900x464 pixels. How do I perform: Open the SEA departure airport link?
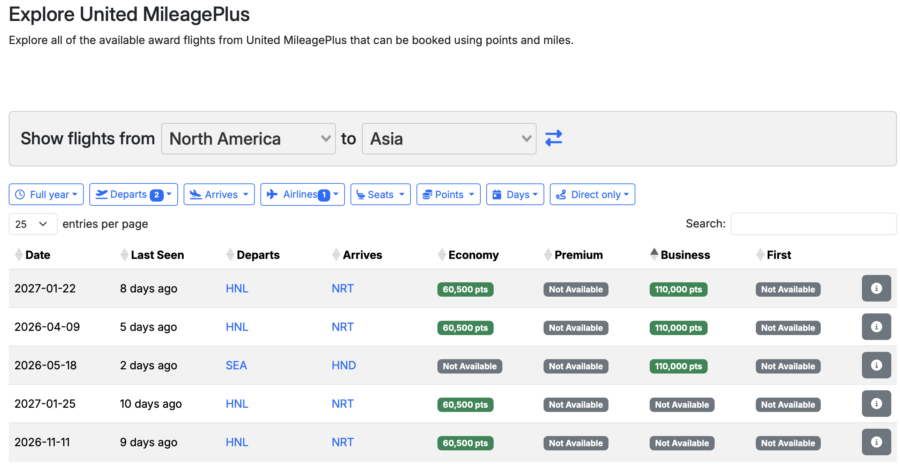coord(236,365)
